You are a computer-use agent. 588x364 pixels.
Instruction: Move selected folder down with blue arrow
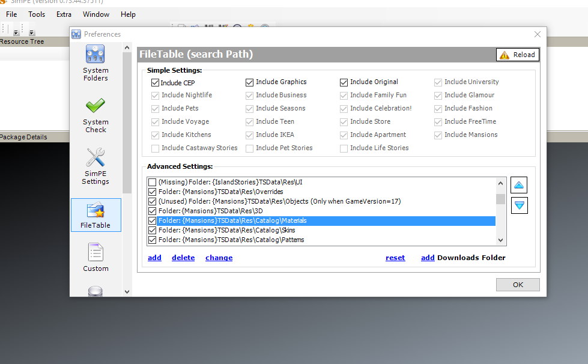519,205
